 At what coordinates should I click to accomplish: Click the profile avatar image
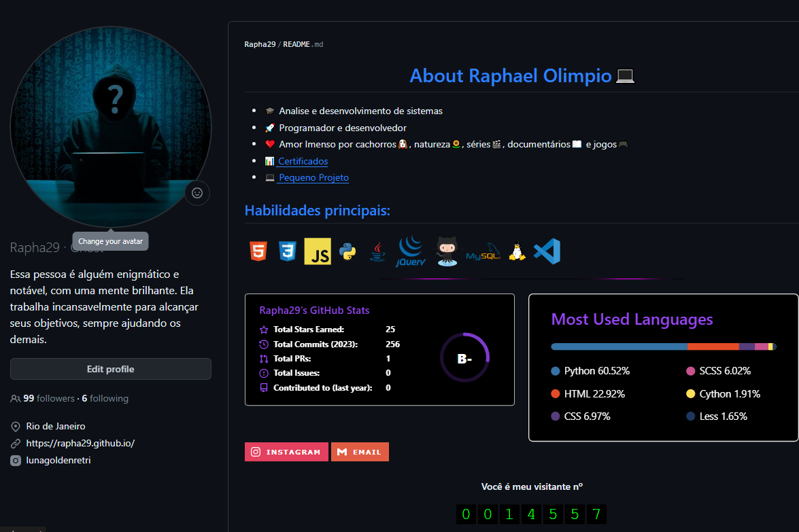(110, 127)
